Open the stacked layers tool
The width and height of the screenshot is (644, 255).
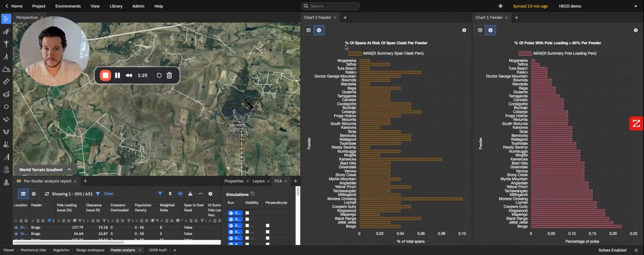click(x=6, y=94)
